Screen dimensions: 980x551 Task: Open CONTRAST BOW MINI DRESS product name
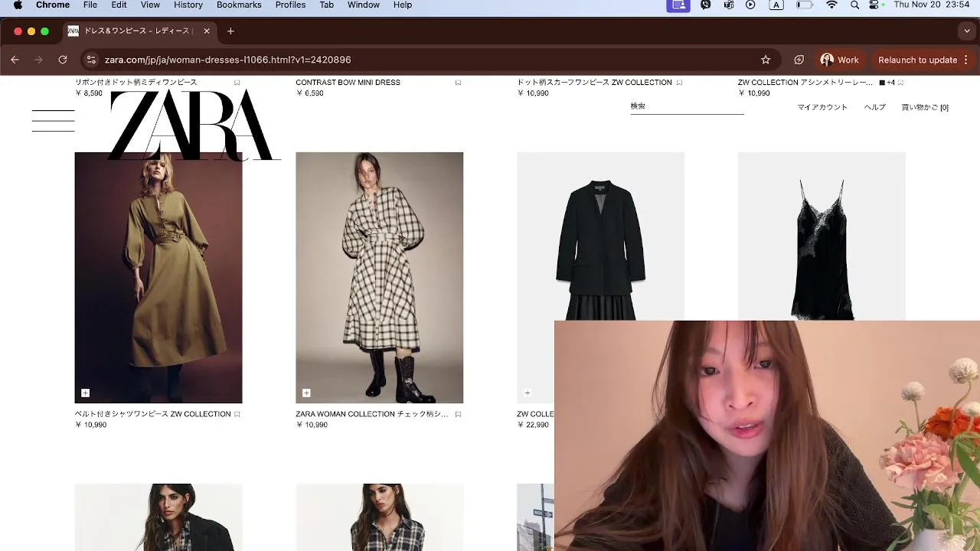coord(348,83)
